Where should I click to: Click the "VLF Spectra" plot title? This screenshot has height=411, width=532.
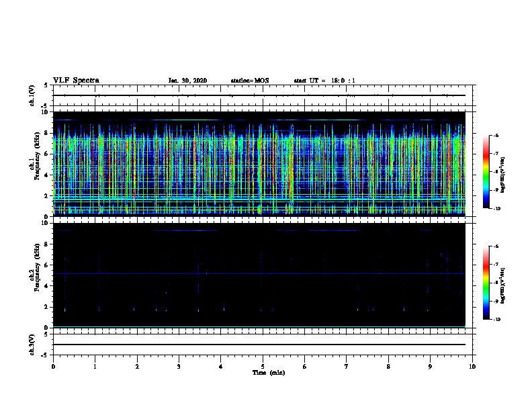point(76,81)
